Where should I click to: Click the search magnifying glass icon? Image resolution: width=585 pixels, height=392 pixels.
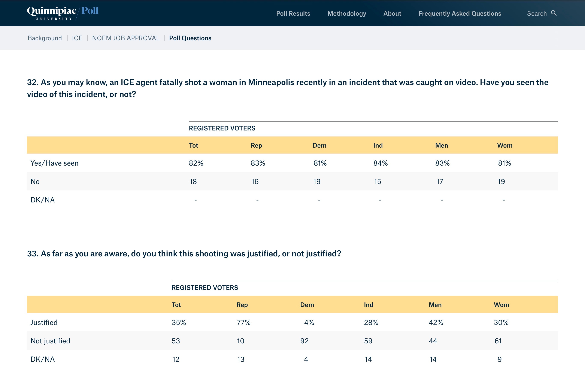tap(554, 13)
